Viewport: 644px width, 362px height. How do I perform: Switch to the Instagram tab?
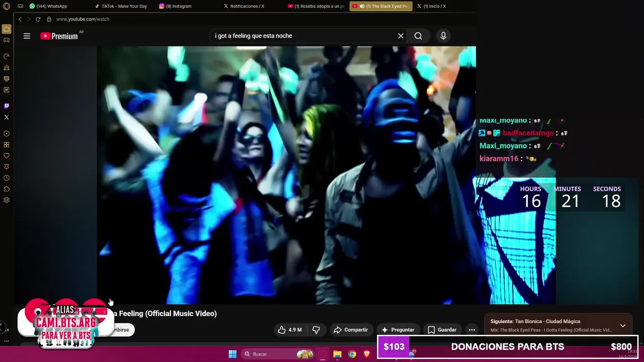[175, 6]
